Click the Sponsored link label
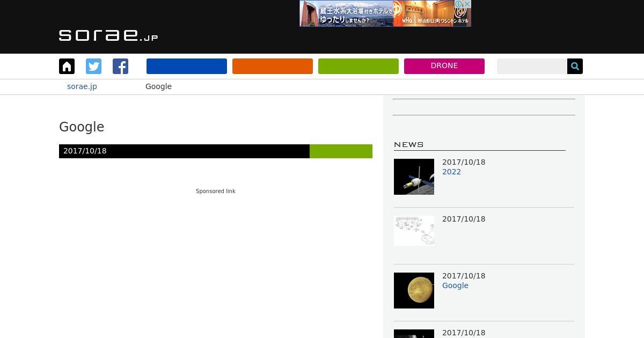644x338 pixels. coord(216,191)
